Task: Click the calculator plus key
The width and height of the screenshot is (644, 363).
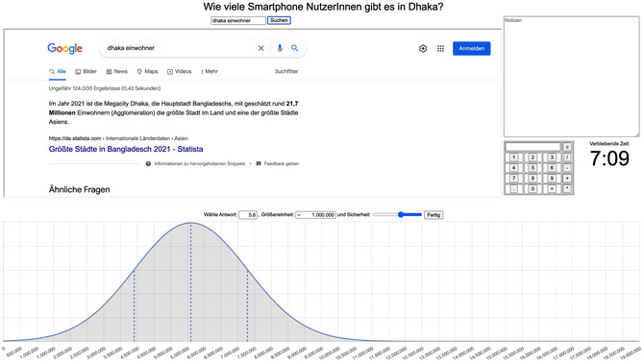Action: [567, 178]
